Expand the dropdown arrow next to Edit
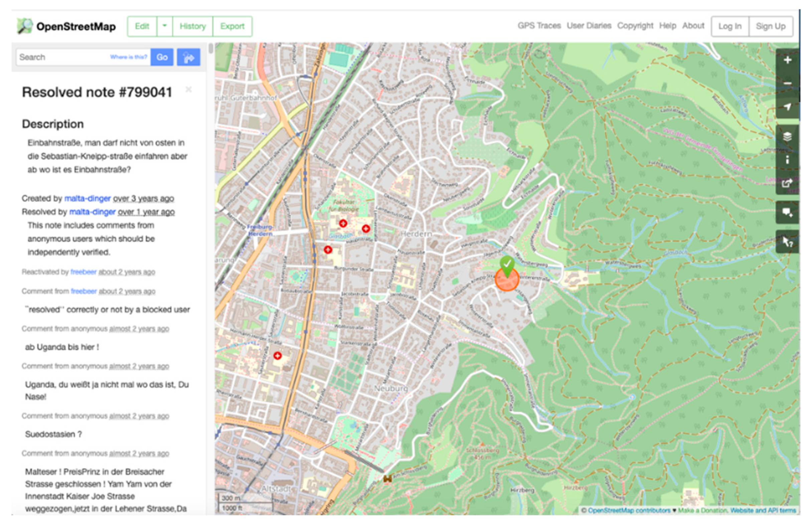Screen dimensions: 812x525 (x=165, y=26)
